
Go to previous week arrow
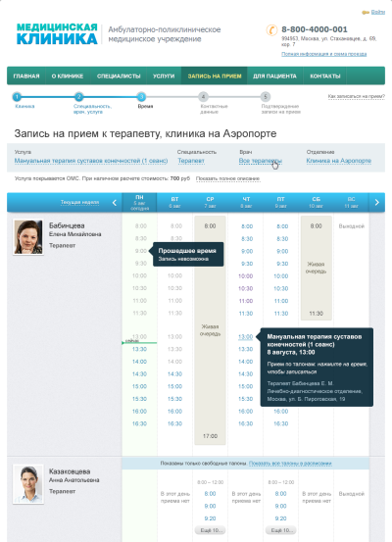point(115,203)
